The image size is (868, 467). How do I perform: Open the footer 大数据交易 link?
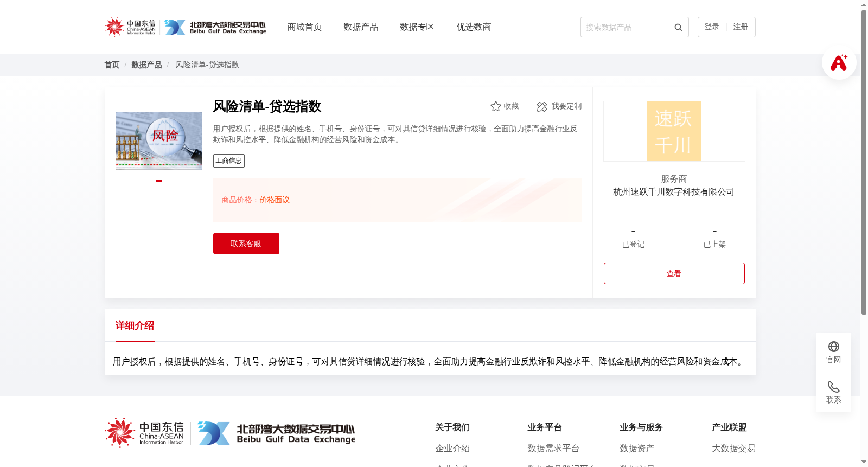733,449
